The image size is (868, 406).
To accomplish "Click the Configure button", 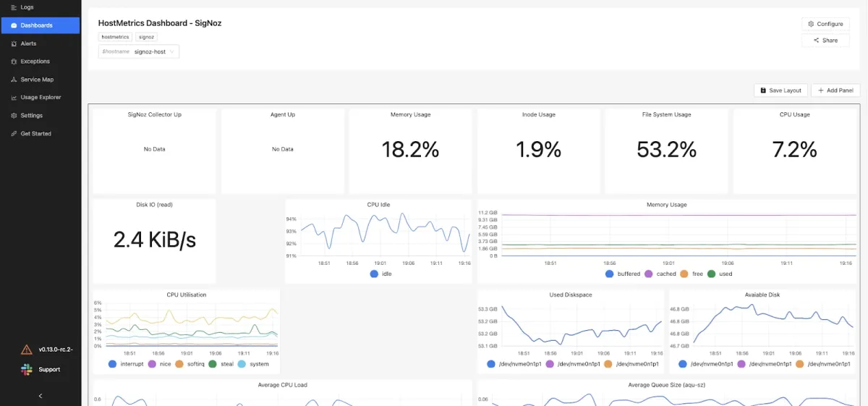I will (x=825, y=24).
